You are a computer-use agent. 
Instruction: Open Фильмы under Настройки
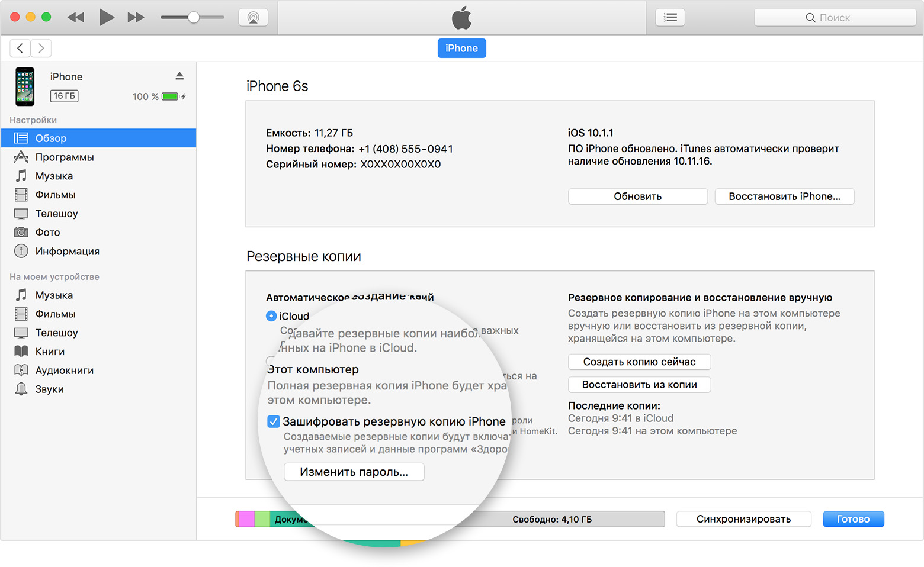[x=98, y=195]
